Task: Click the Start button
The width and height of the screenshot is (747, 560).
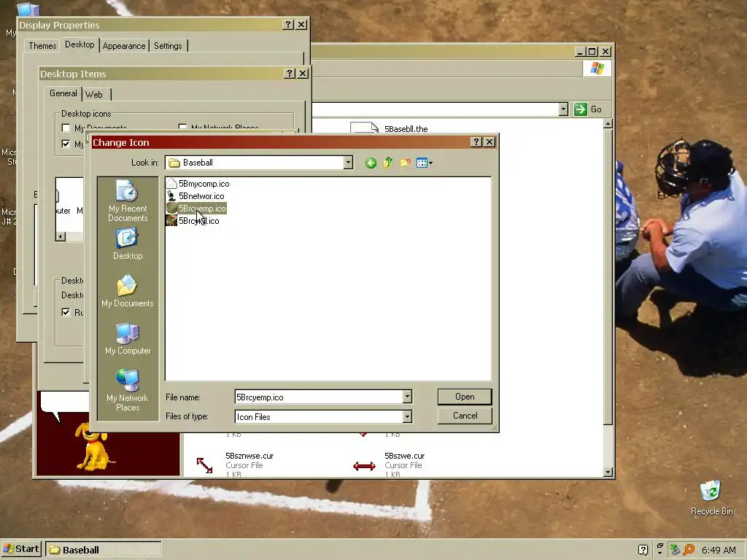Action: click(x=21, y=549)
